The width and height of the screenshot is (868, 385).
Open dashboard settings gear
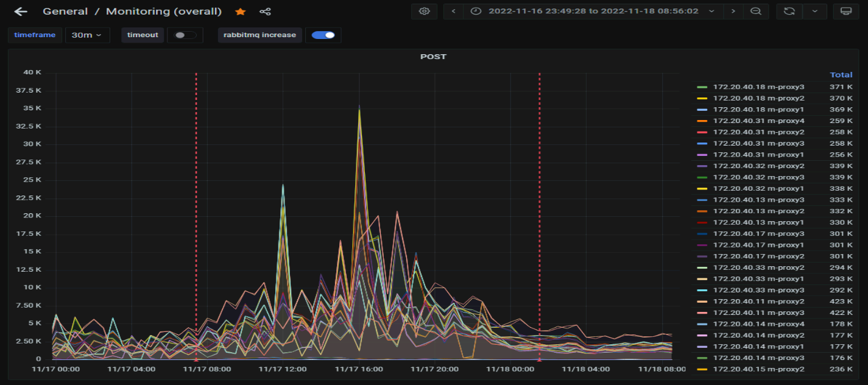click(425, 12)
